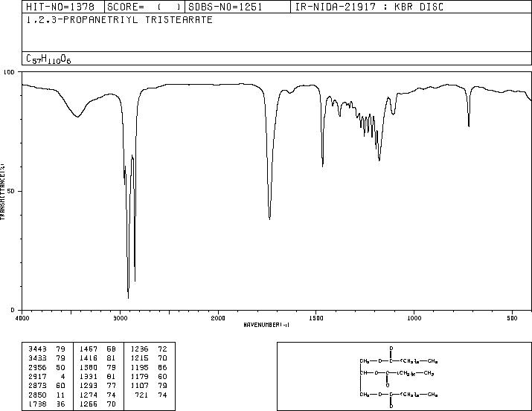Select peak table entry 1738
The width and height of the screenshot is (532, 411).
(x=37, y=404)
